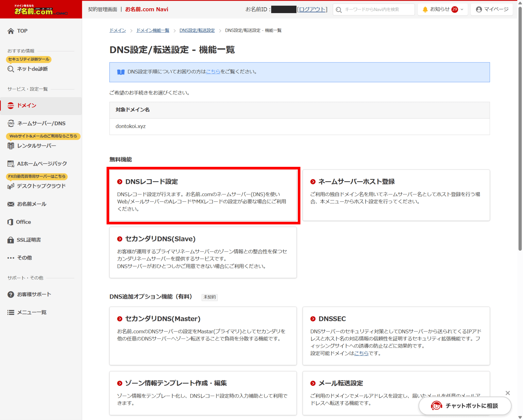Click the DNS設定/転送設定 breadcrumb link

197,30
